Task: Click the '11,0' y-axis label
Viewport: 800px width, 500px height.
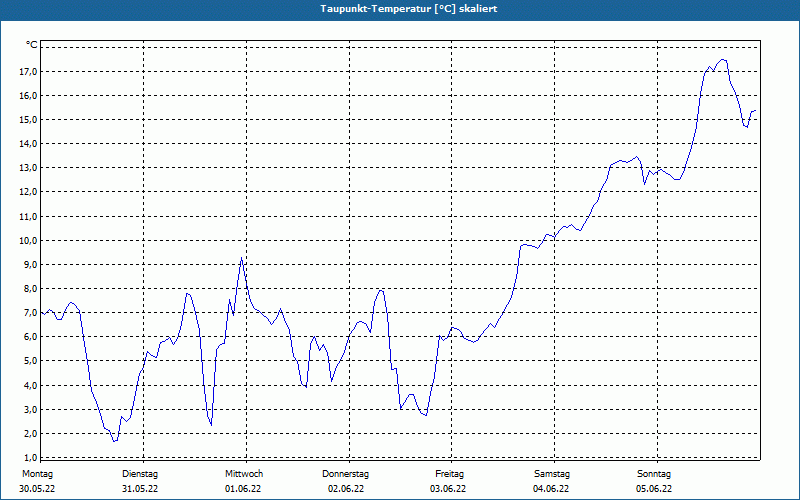Action: click(28, 217)
